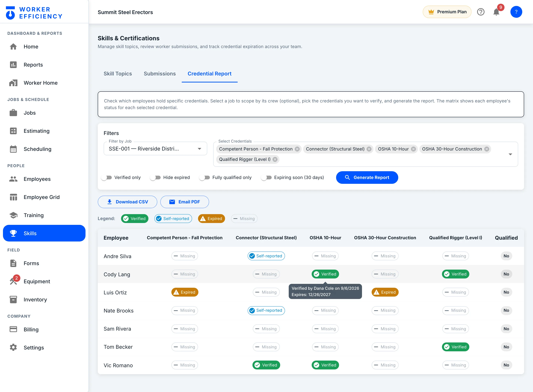Open Training graduation cap icon
The image size is (533, 392).
coord(13,215)
